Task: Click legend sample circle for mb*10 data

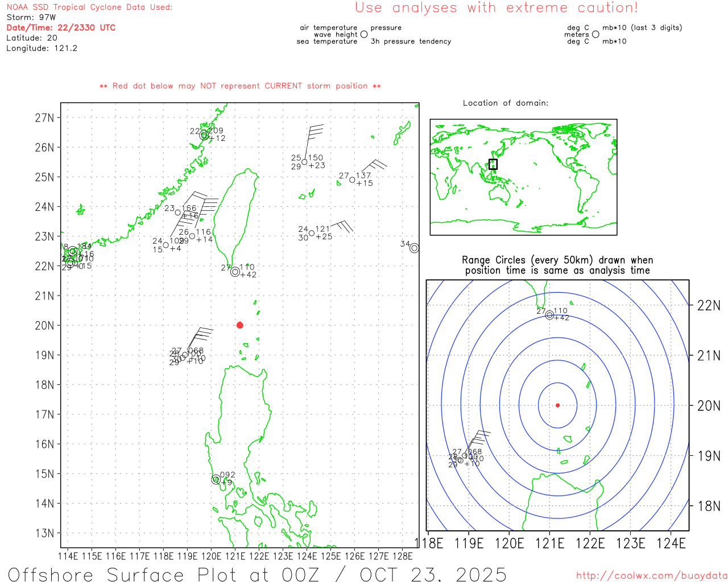Action: (x=595, y=34)
